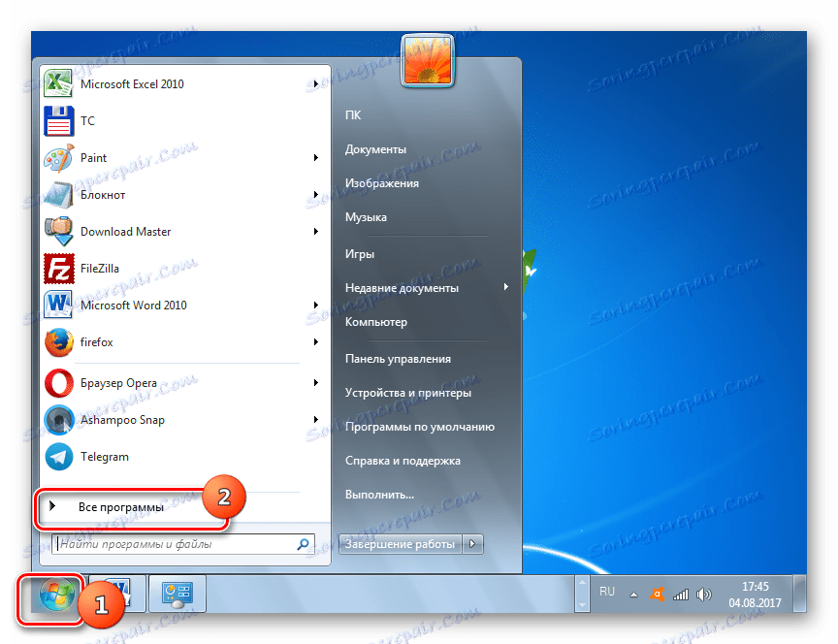Open Paint
The width and height of the screenshot is (838, 644).
(x=94, y=157)
